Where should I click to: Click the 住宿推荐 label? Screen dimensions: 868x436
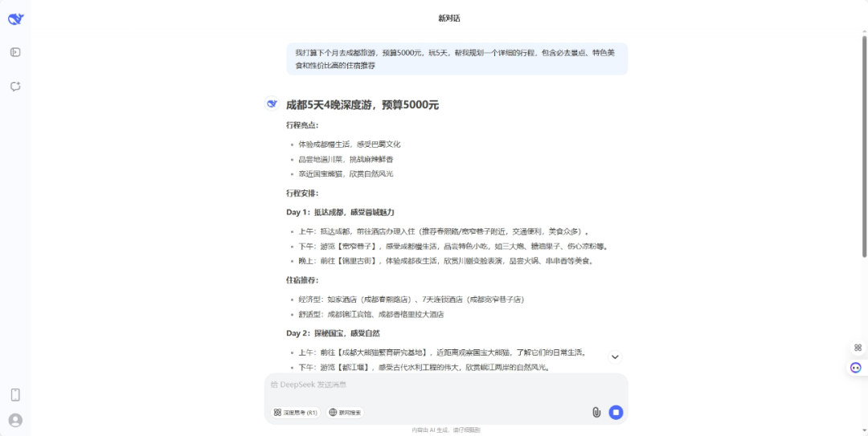point(302,280)
